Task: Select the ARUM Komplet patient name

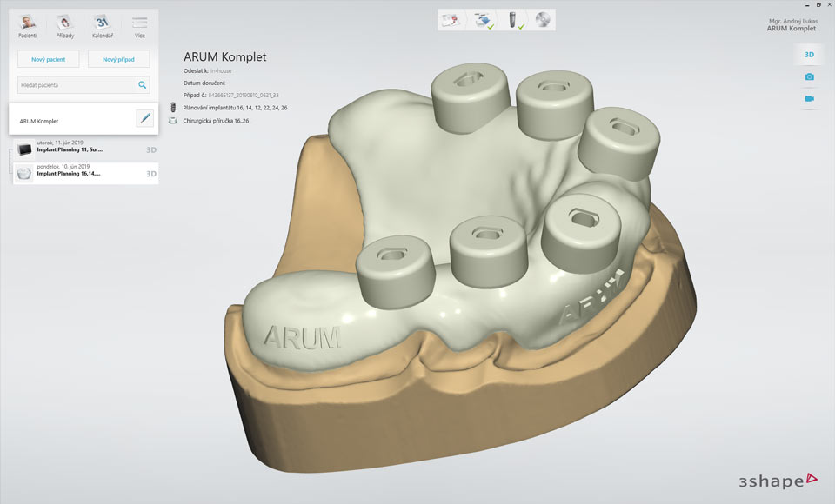Action: pos(39,122)
